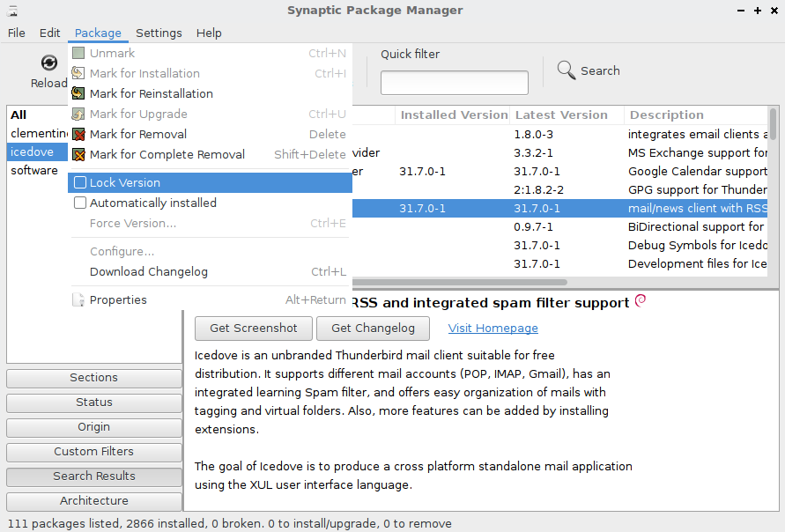785x532 pixels.
Task: Click the Unmark menu icon
Action: [78, 53]
